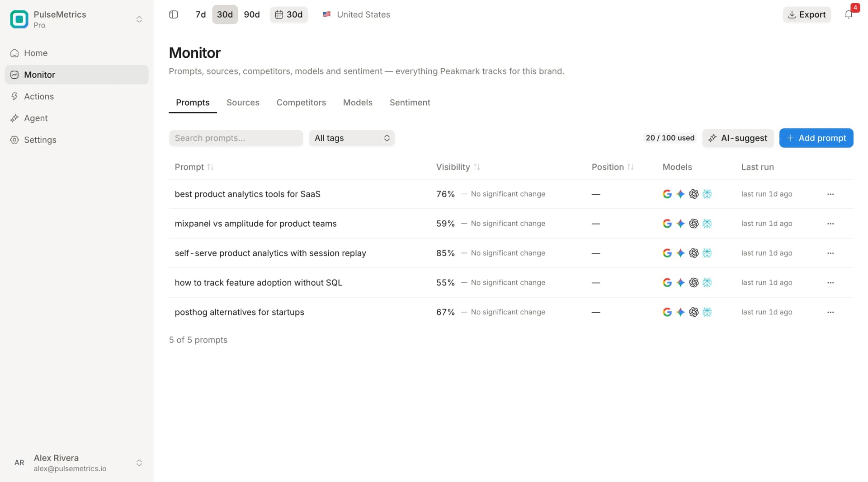Viewport: 868px width, 482px height.
Task: Open Monitor in sidebar
Action: (77, 75)
